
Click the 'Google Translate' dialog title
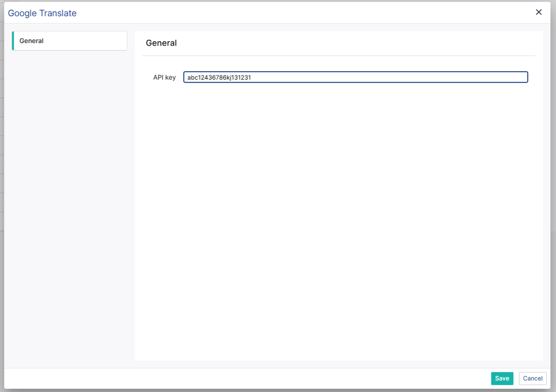[x=42, y=13]
